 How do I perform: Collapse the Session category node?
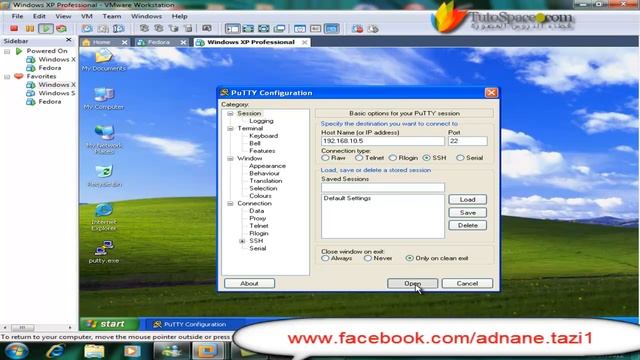(230, 113)
